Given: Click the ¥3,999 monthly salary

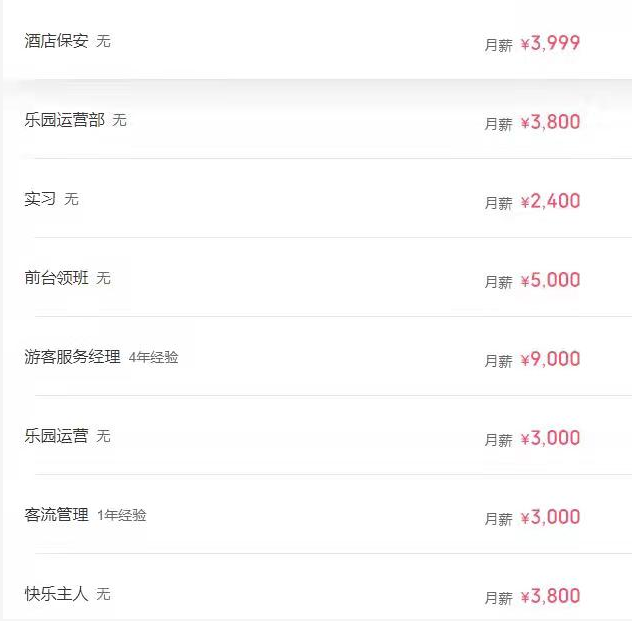Looking at the screenshot, I should pyautogui.click(x=550, y=44).
